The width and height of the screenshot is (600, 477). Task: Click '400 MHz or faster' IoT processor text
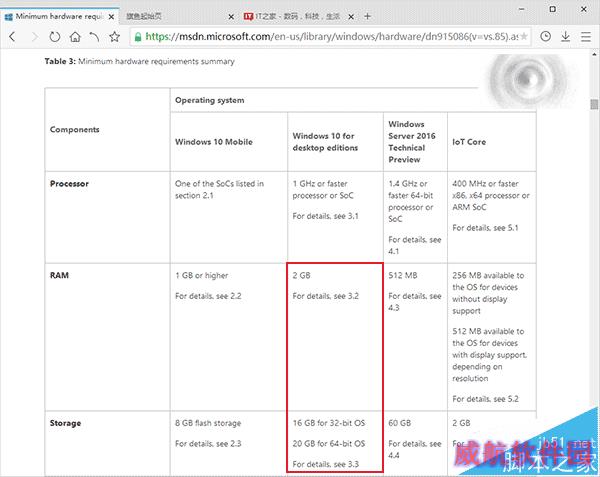486,184
